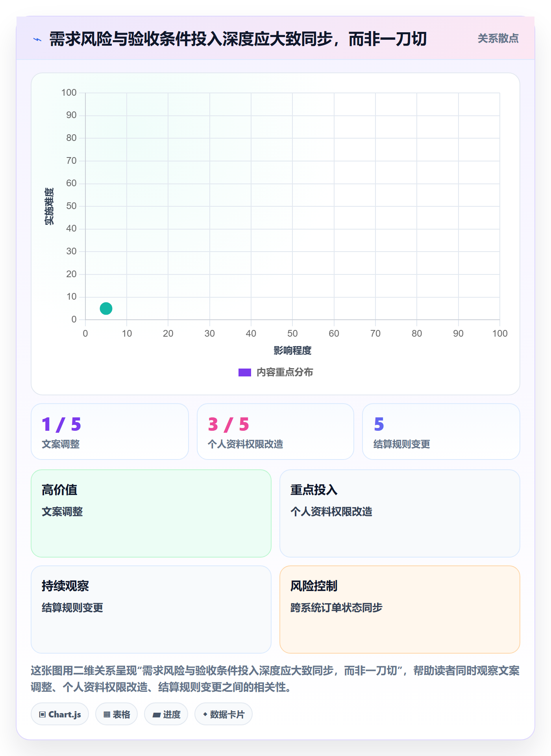Click x-axis tick label 50
Viewport: 551px width, 756px height.
[292, 334]
